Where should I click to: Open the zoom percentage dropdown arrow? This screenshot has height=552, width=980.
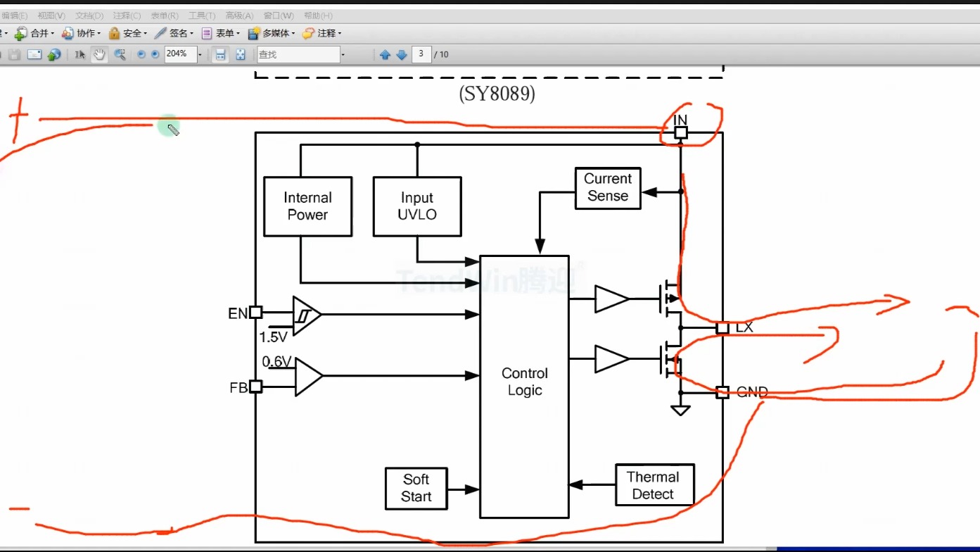point(201,54)
